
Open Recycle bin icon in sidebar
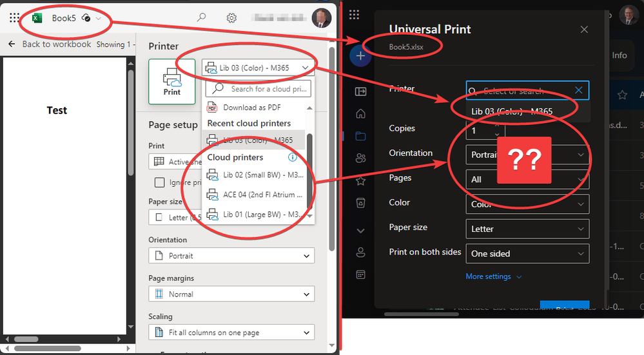click(360, 203)
